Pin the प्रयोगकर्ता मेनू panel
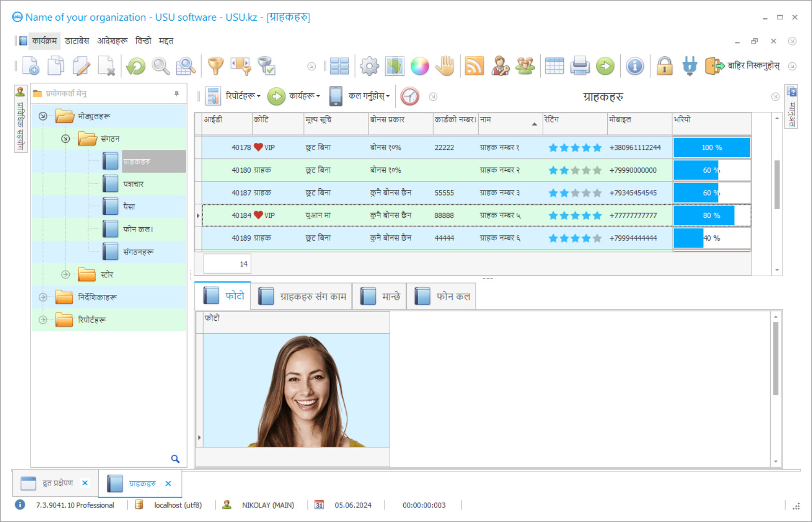Image resolution: width=812 pixels, height=522 pixels. pos(177,94)
